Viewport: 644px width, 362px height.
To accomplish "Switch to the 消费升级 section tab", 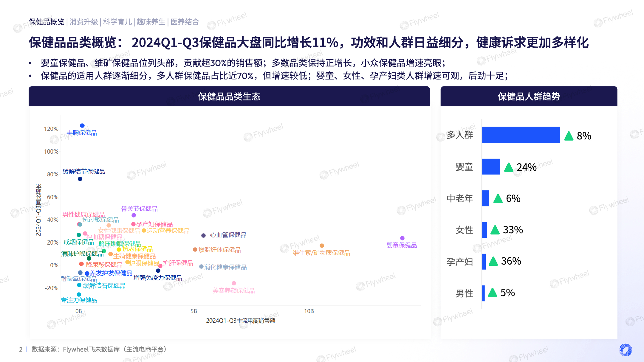I will pyautogui.click(x=84, y=22).
